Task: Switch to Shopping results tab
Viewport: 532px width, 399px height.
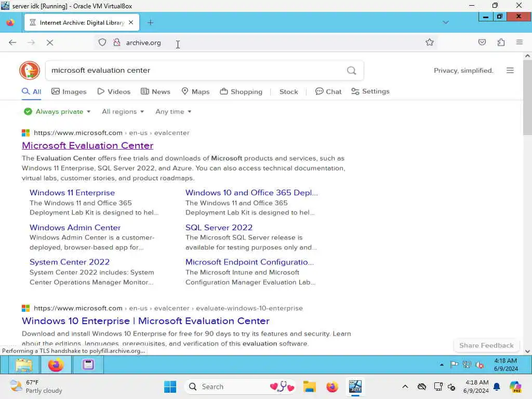Action: (x=241, y=91)
